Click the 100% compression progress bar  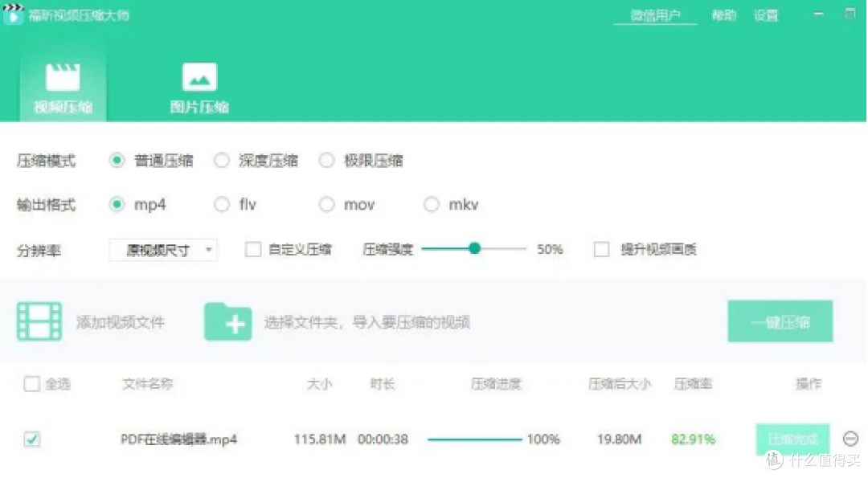click(475, 439)
